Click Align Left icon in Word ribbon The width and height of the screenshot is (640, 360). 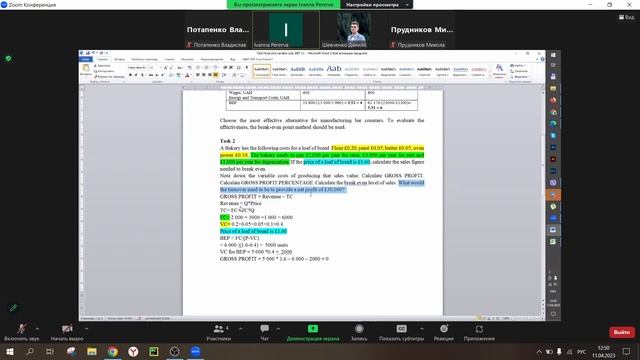(198, 75)
